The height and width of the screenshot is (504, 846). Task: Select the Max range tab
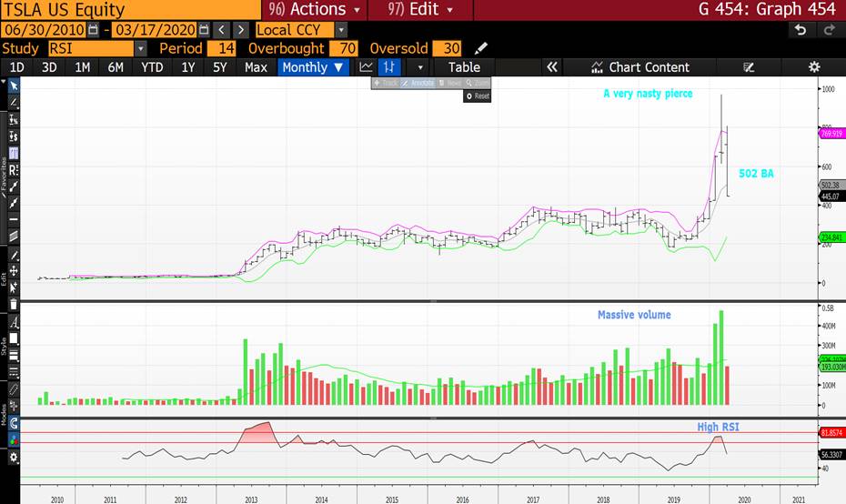(256, 67)
